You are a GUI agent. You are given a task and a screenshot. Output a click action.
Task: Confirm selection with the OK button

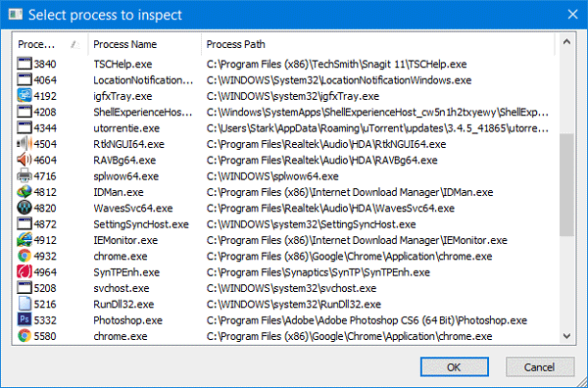coord(454,366)
